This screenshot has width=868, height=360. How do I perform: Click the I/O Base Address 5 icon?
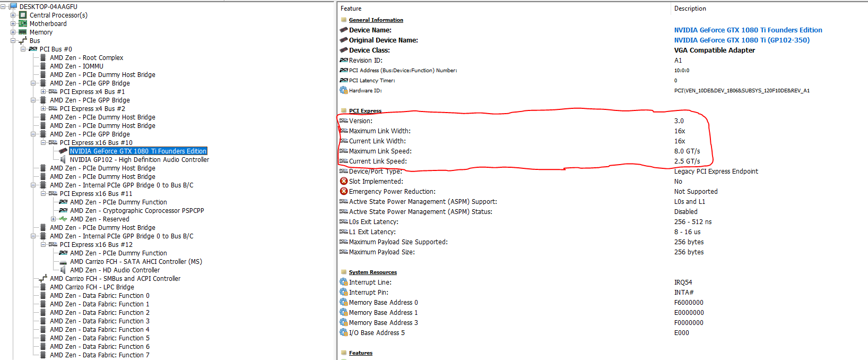(x=343, y=332)
